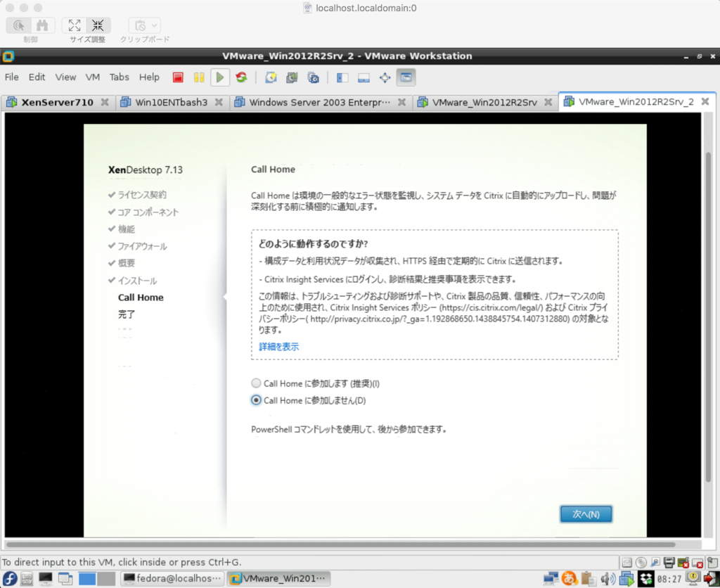The width and height of the screenshot is (720, 588).
Task: Click the hard disk device status icon
Action: click(626, 562)
